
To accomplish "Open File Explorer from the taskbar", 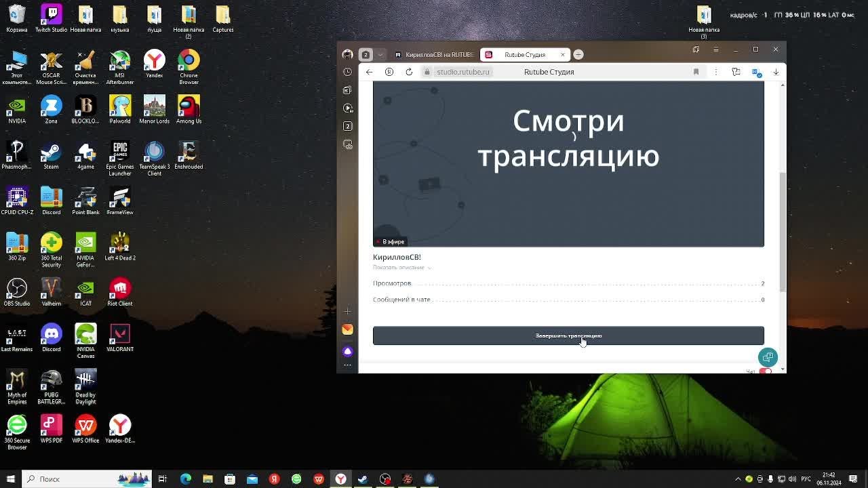I will point(208,479).
